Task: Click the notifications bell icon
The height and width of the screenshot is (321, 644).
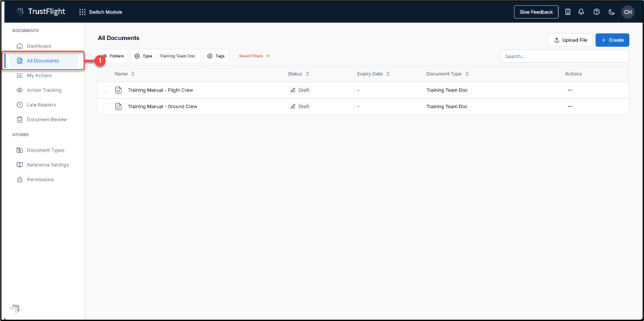Action: click(581, 12)
